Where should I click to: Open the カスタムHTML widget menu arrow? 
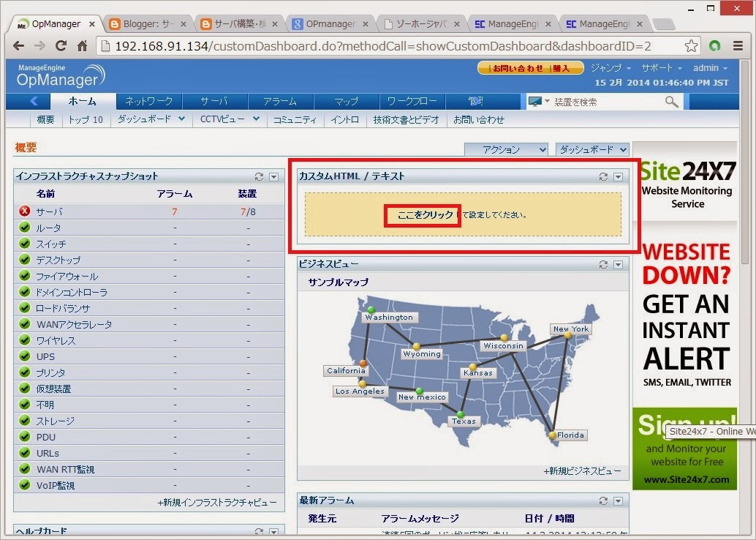click(x=618, y=176)
